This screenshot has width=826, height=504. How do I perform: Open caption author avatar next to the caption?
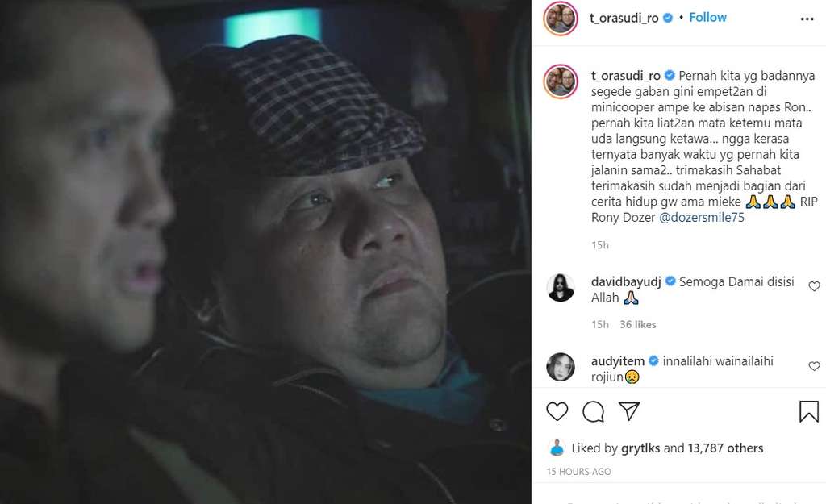coord(561,81)
